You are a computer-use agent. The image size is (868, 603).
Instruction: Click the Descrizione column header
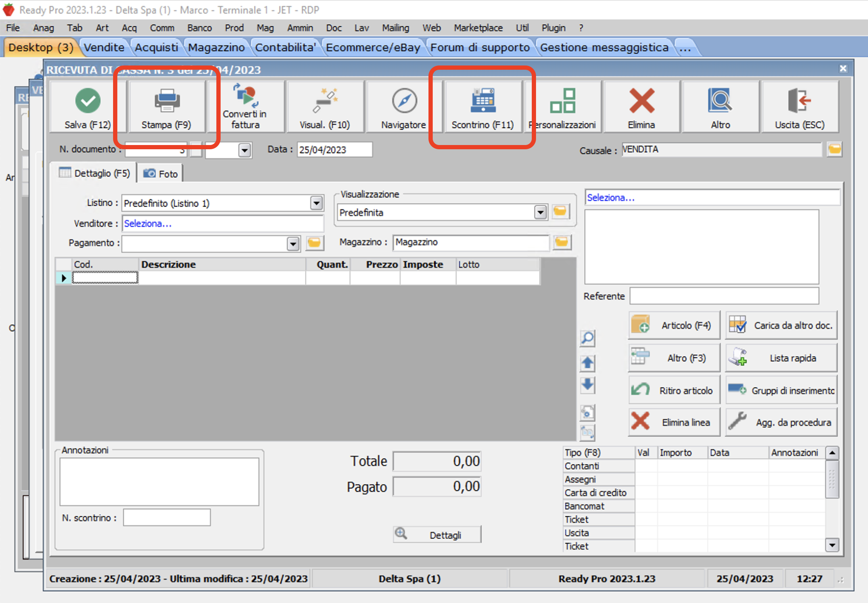pos(222,265)
